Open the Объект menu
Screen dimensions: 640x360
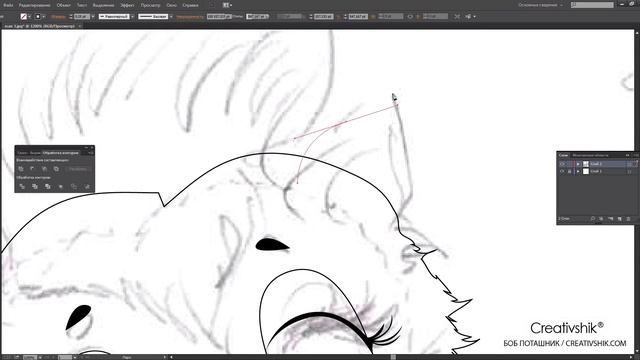pos(63,5)
